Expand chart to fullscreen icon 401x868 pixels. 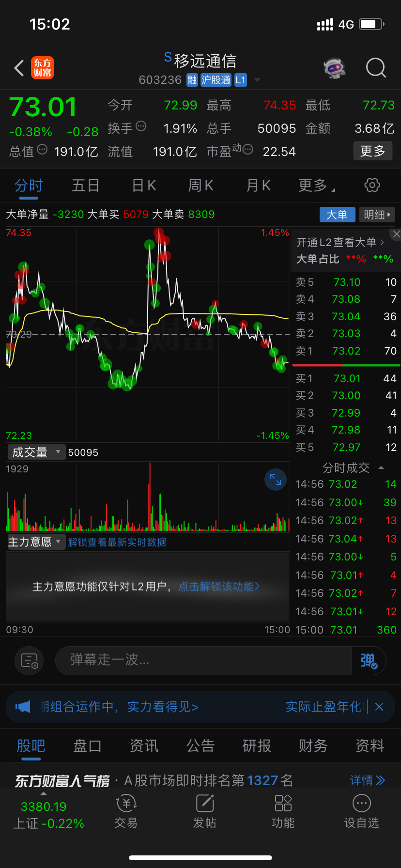click(276, 480)
